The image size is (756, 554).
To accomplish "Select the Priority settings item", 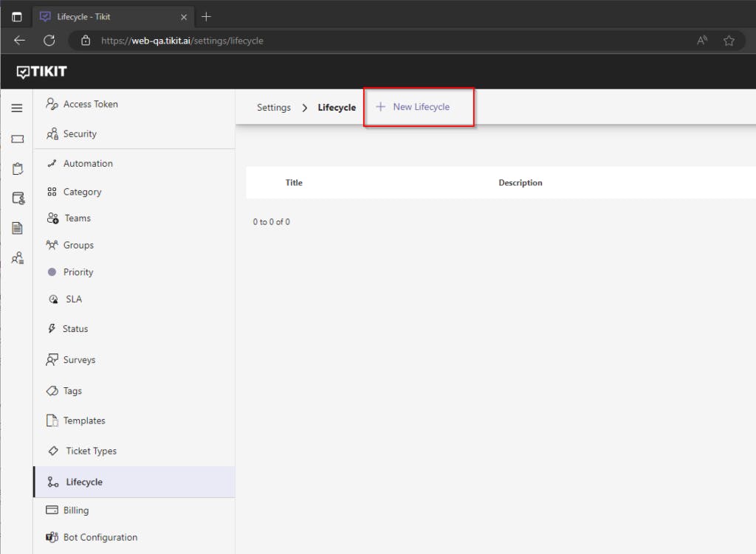I will pyautogui.click(x=78, y=272).
